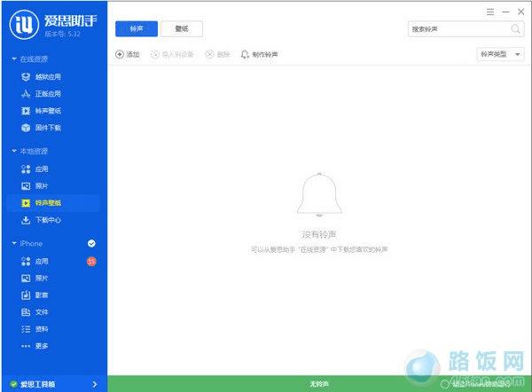Open iPhone 资料 data section

(x=35, y=329)
